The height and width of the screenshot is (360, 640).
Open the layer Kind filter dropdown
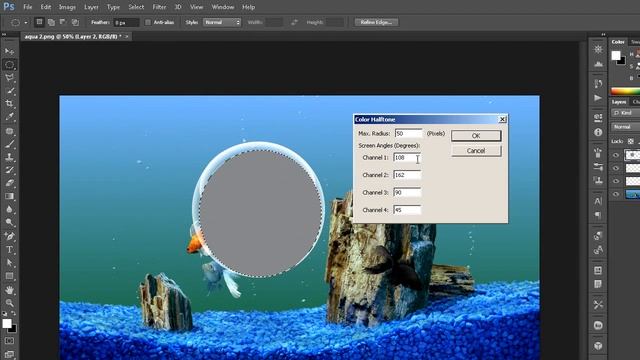coord(625,113)
